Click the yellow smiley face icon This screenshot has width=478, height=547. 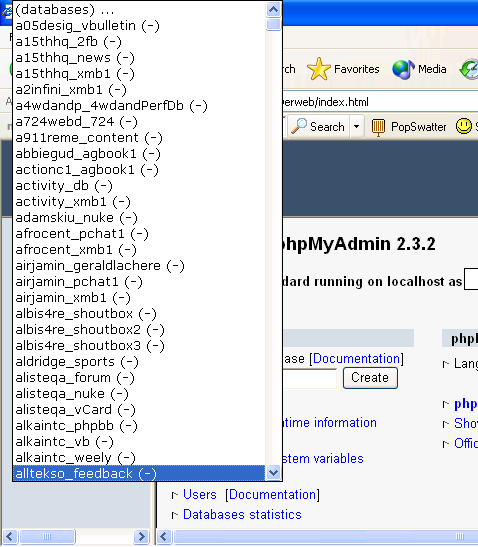coord(464,126)
